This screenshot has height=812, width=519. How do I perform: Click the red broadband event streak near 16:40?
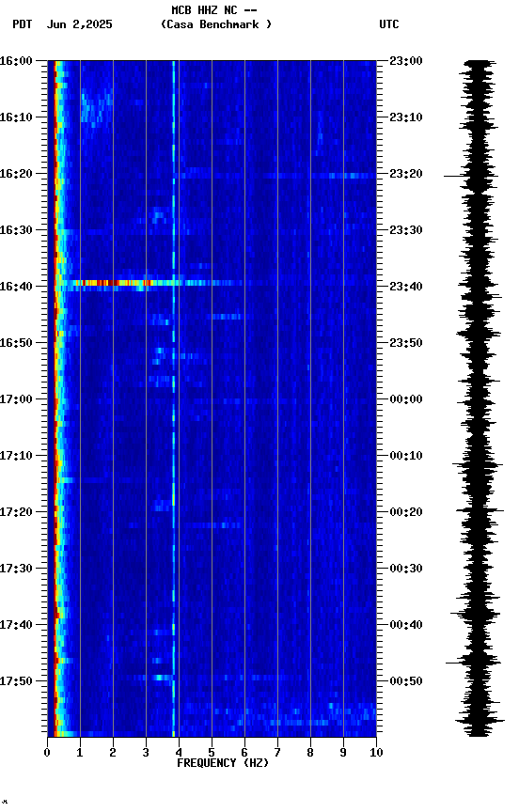(x=114, y=283)
